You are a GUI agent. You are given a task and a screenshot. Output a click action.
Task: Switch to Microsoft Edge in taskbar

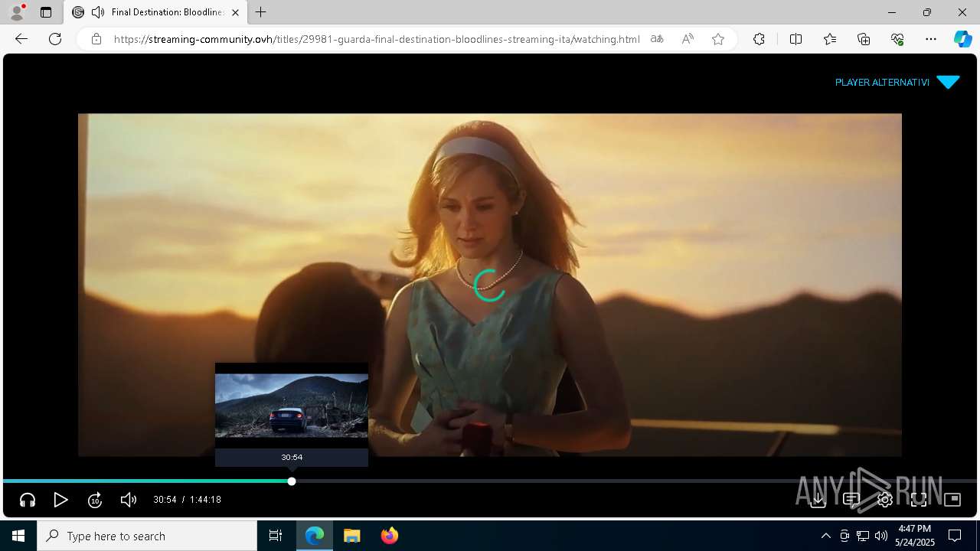pyautogui.click(x=315, y=536)
